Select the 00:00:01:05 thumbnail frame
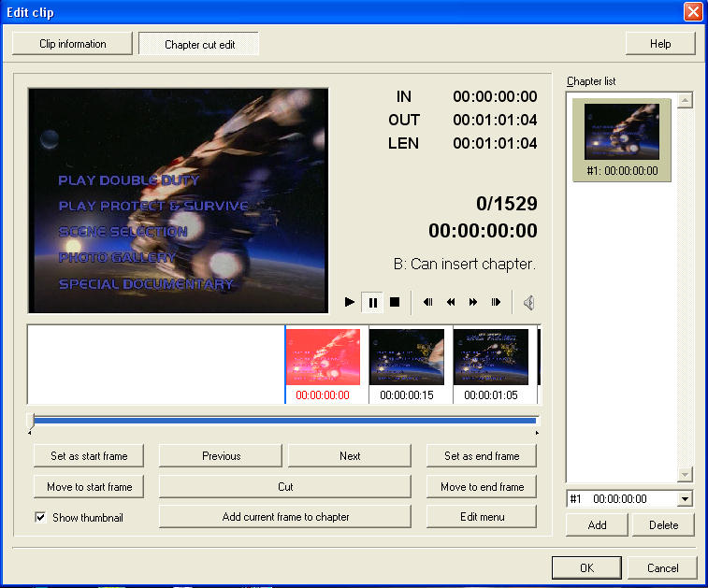The height and width of the screenshot is (588, 708). 491,357
